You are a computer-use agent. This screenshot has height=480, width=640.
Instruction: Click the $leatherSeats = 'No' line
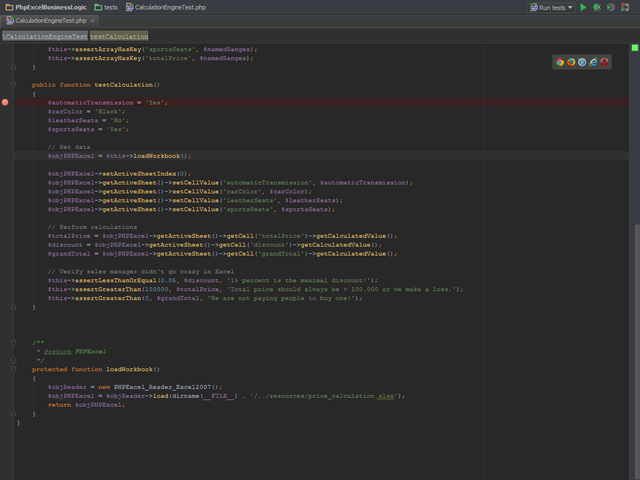pyautogui.click(x=88, y=120)
